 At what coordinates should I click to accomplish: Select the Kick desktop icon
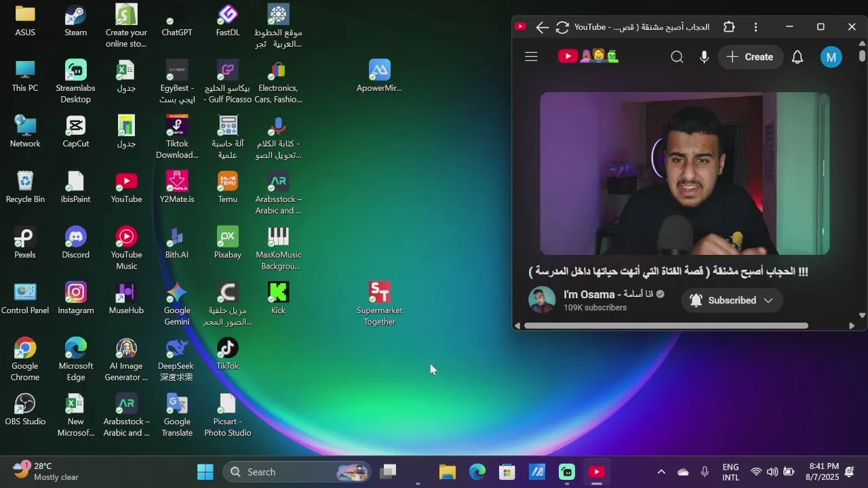coord(278,298)
